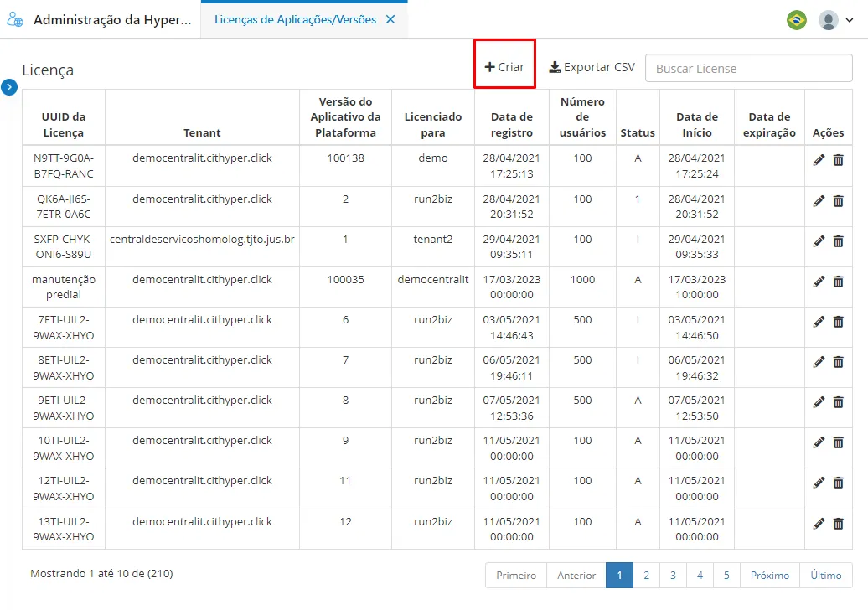Close the Licenças de Aplicações/Versões tab

tap(390, 19)
